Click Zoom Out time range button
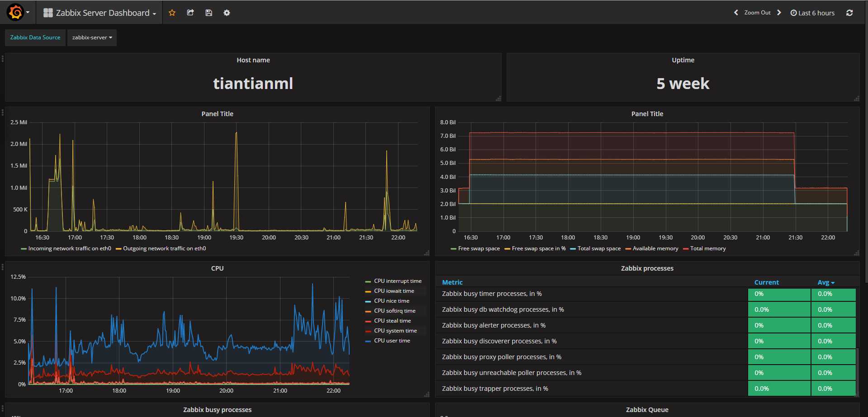 (x=757, y=13)
